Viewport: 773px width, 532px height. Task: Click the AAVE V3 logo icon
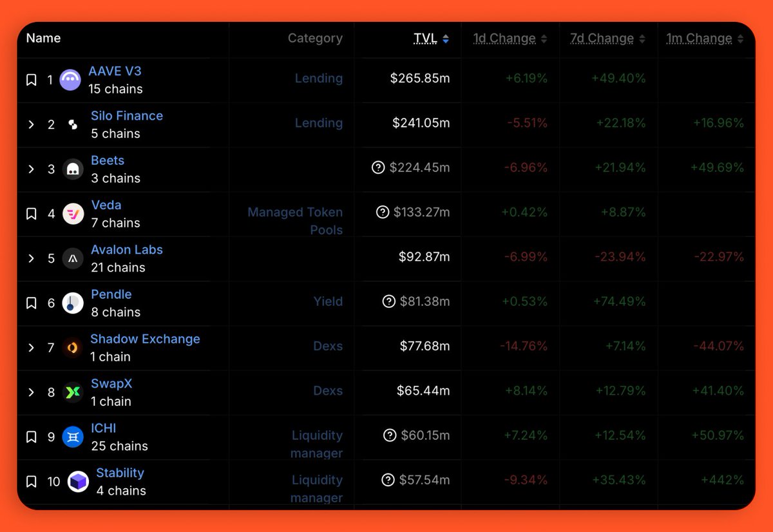click(x=70, y=80)
